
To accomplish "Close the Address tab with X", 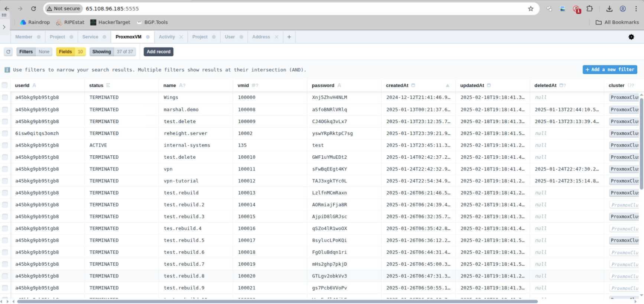I will point(276,37).
